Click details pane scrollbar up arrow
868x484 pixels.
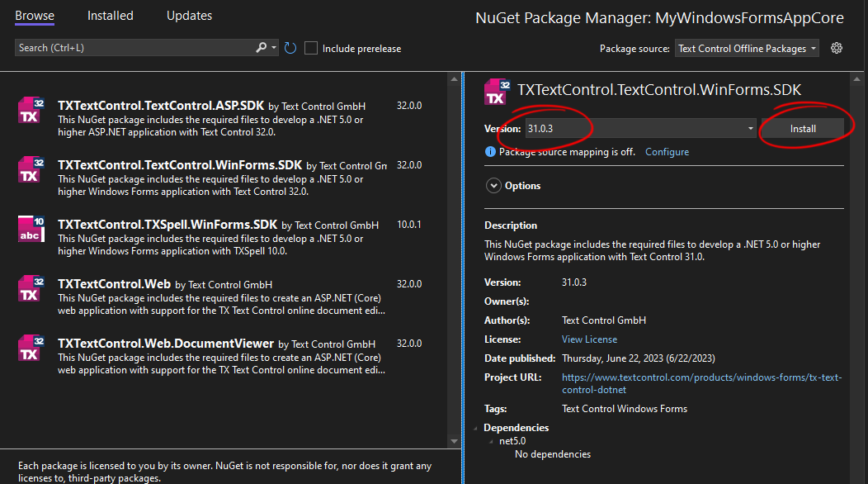[856, 79]
